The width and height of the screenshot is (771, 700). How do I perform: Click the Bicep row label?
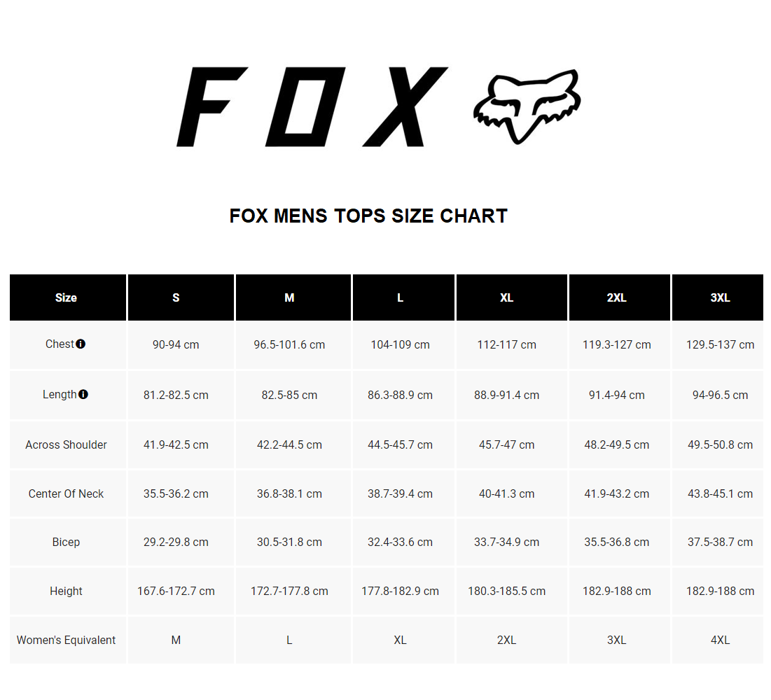[66, 542]
